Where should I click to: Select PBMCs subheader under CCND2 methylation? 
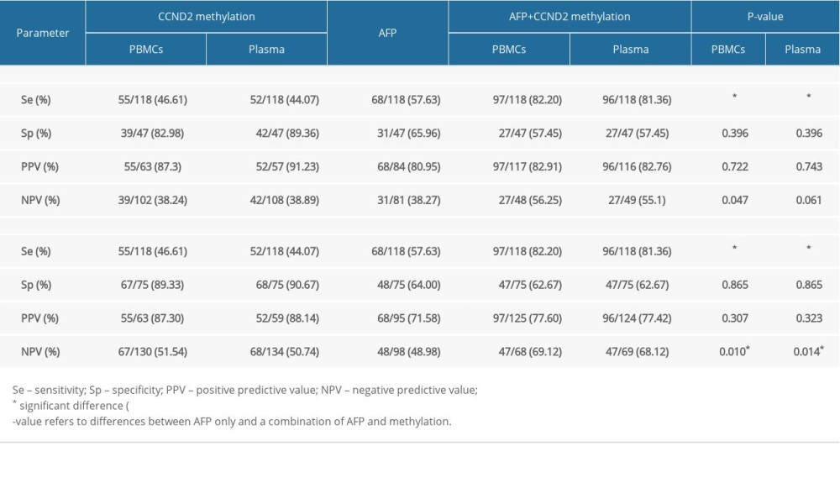point(145,50)
